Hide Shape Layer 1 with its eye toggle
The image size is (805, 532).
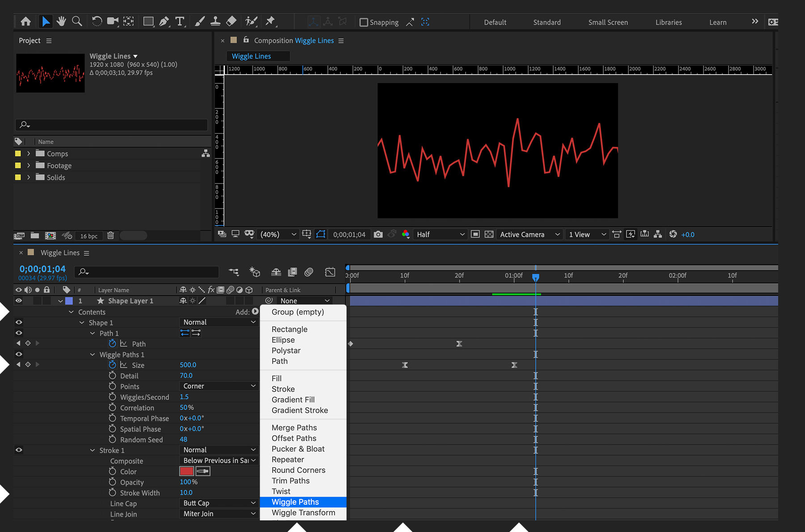pyautogui.click(x=18, y=300)
